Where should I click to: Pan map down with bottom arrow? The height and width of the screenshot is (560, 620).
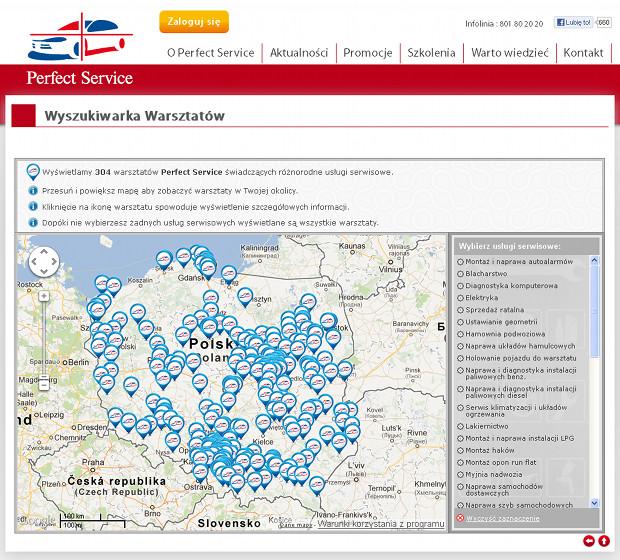[44, 271]
